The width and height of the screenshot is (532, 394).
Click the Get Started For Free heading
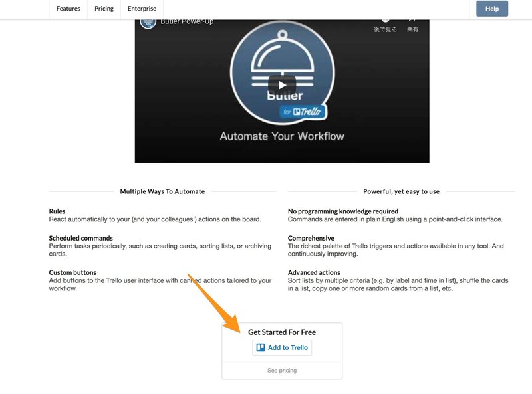click(x=282, y=332)
